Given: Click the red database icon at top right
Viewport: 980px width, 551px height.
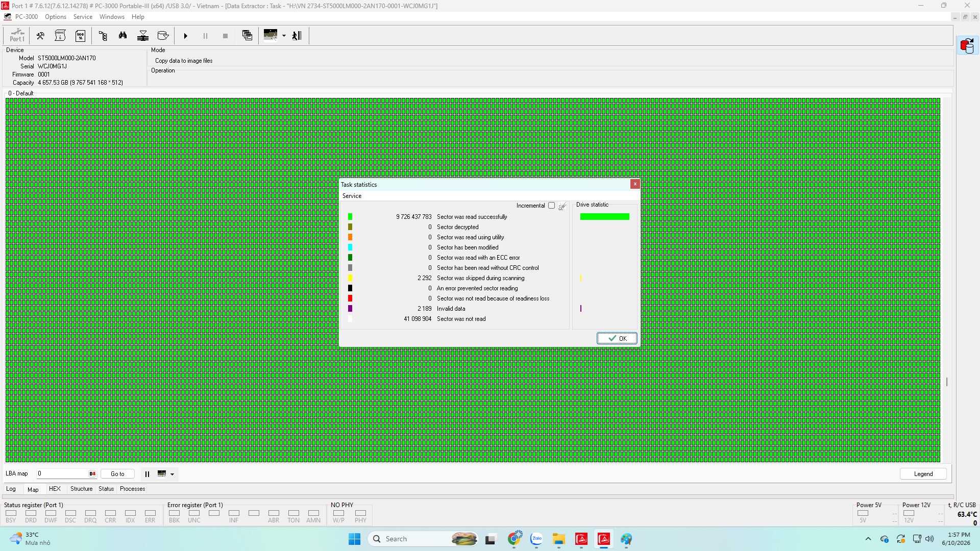Looking at the screenshot, I should click(x=967, y=46).
